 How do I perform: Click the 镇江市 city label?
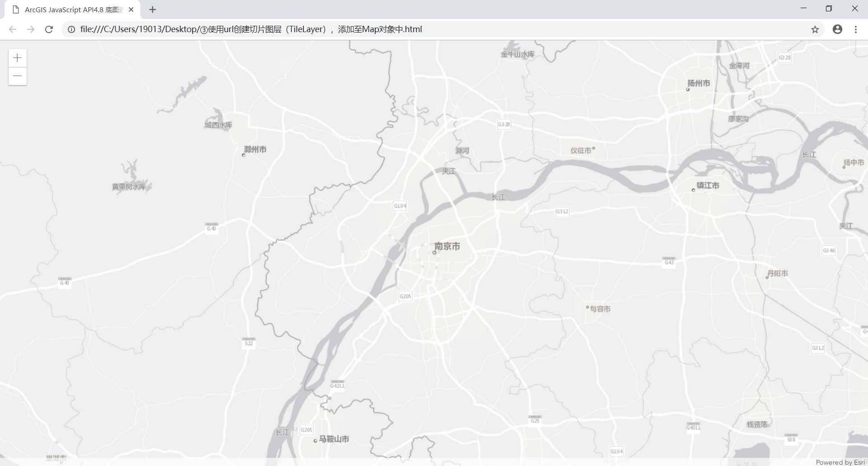[708, 185]
